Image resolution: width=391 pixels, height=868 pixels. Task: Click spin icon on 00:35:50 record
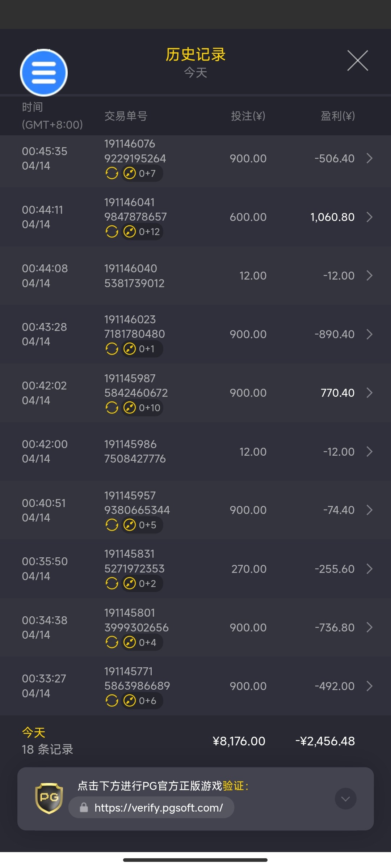[x=112, y=583]
